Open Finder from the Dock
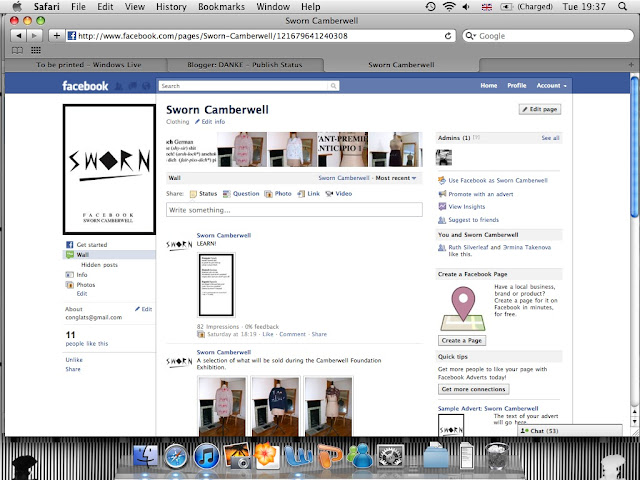 [x=145, y=456]
